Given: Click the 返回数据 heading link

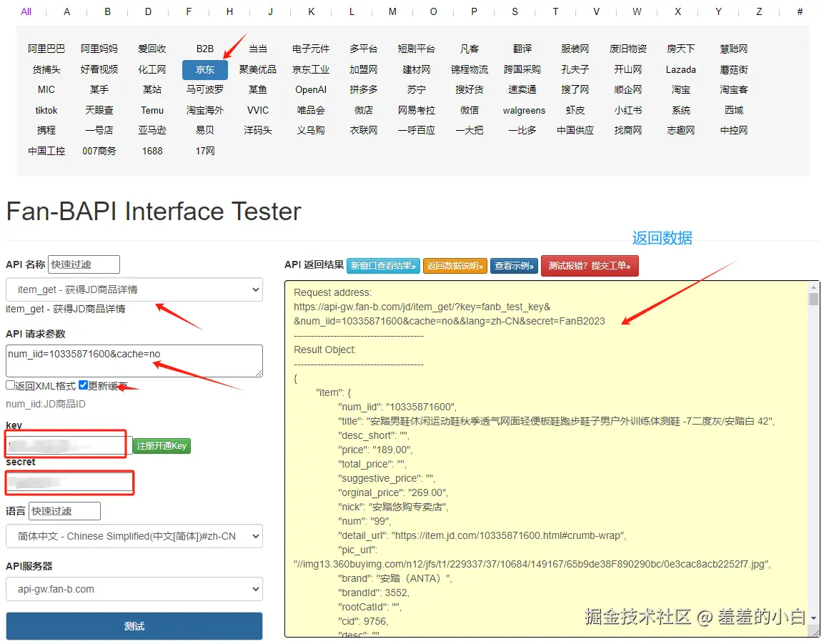Looking at the screenshot, I should 662,238.
